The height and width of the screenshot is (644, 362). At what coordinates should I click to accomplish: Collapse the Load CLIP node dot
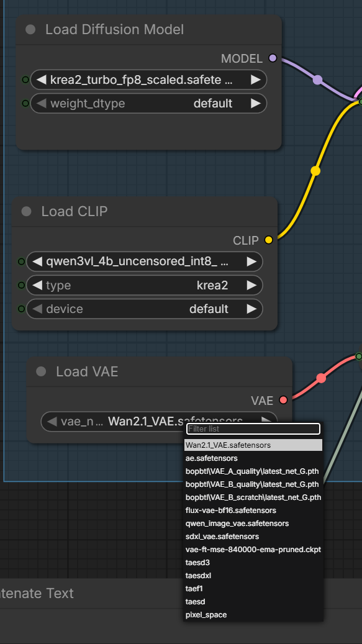click(26, 212)
